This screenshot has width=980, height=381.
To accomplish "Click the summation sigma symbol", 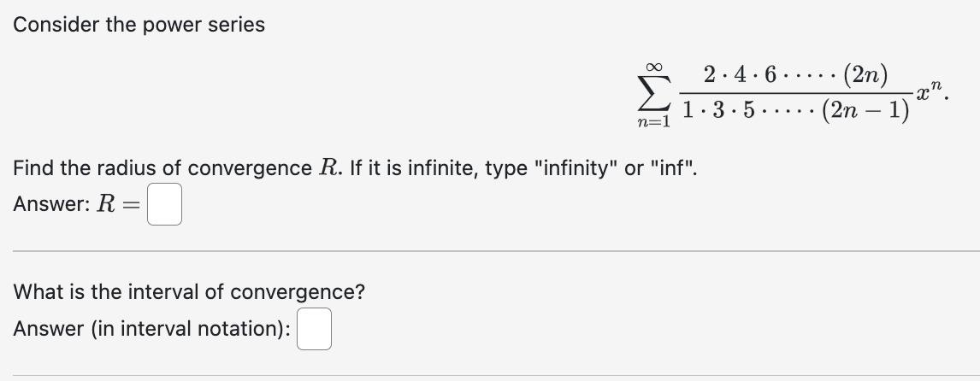I will [x=654, y=92].
